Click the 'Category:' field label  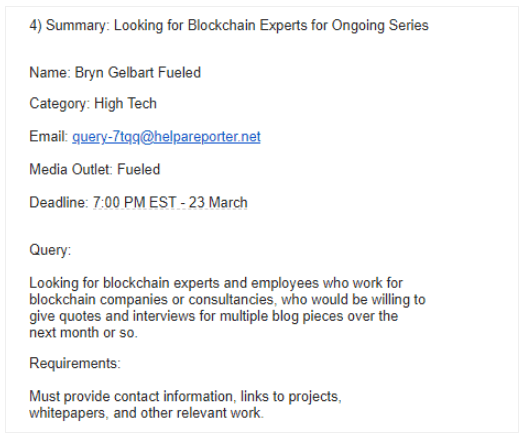click(59, 104)
